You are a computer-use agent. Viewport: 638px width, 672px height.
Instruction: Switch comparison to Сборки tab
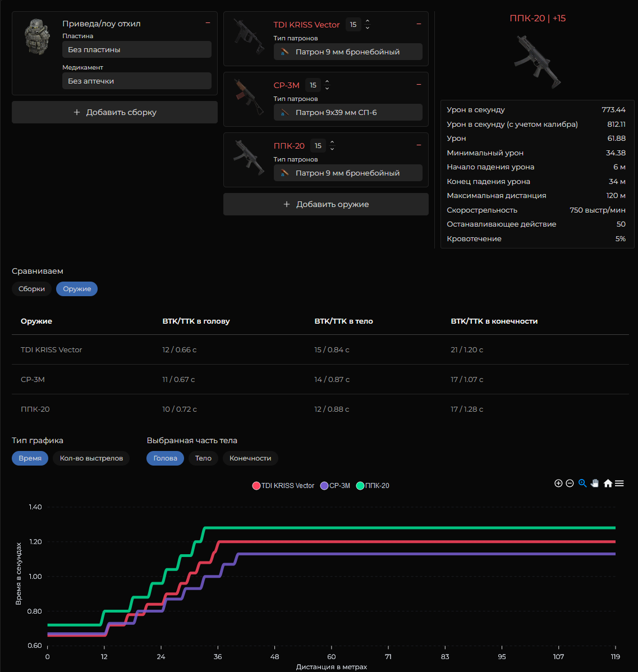tap(32, 289)
